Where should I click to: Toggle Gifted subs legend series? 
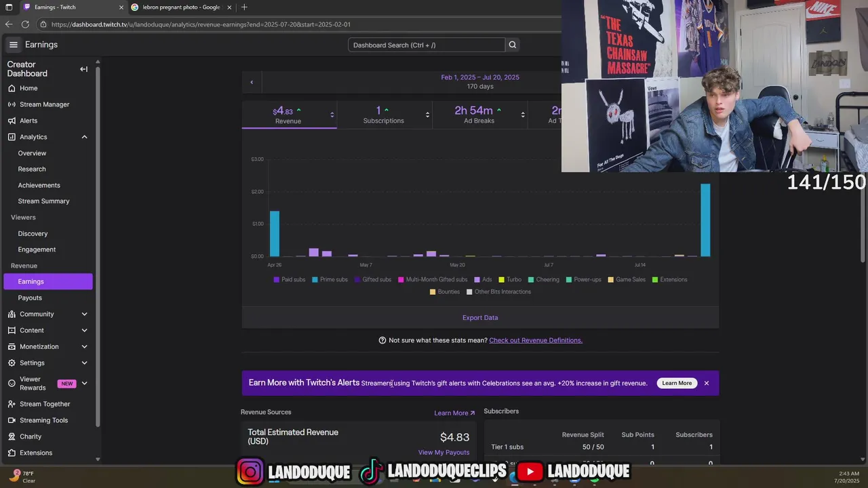(x=373, y=279)
